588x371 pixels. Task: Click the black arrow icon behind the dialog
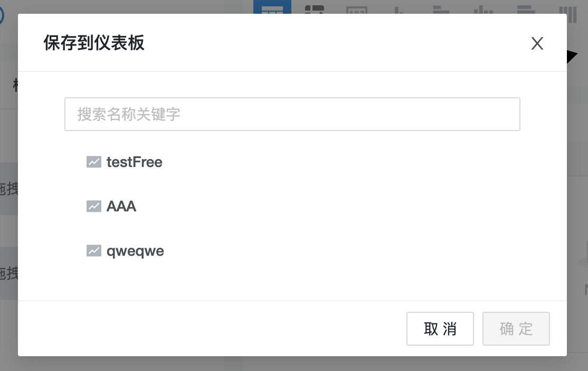(x=573, y=55)
